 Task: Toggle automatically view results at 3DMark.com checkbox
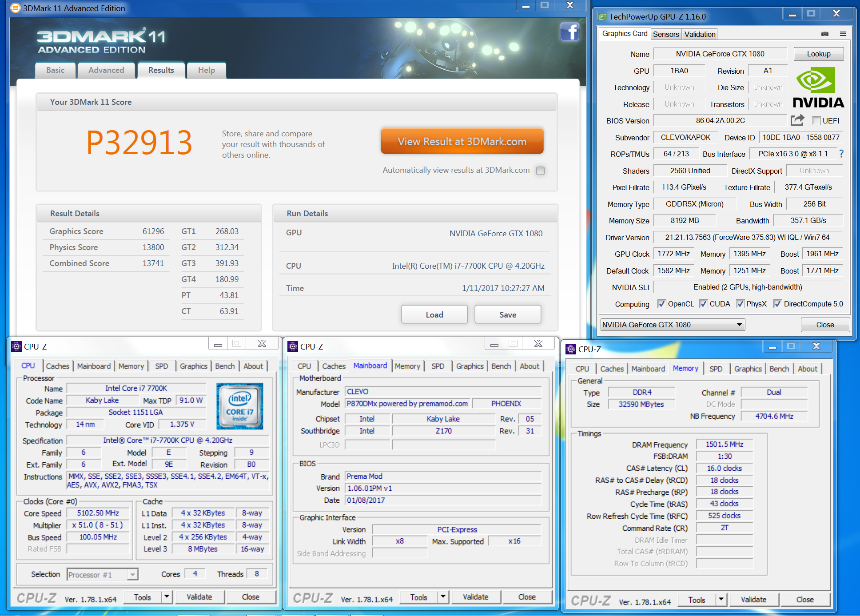pos(540,171)
